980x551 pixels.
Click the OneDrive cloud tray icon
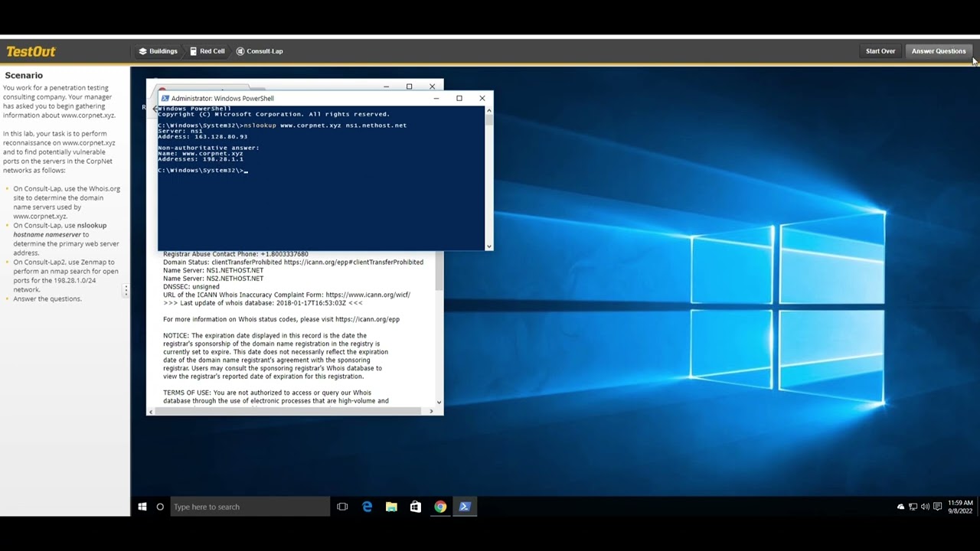[x=900, y=507]
